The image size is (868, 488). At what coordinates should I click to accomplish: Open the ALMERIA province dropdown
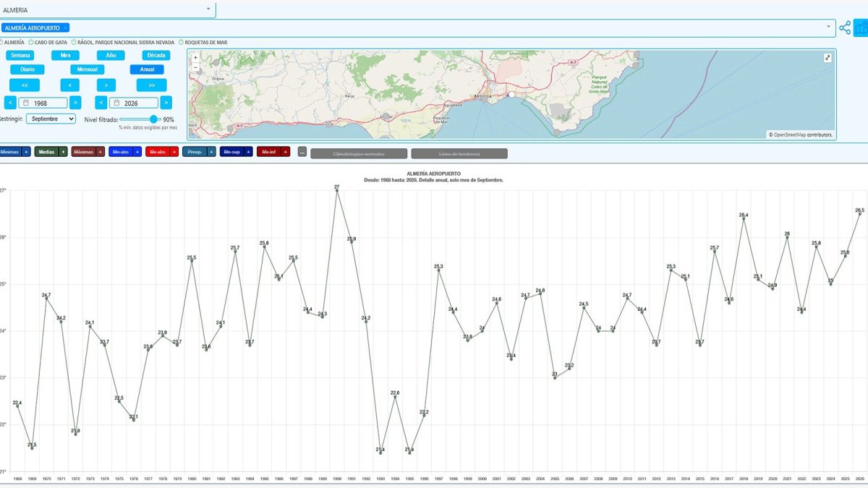click(x=107, y=9)
